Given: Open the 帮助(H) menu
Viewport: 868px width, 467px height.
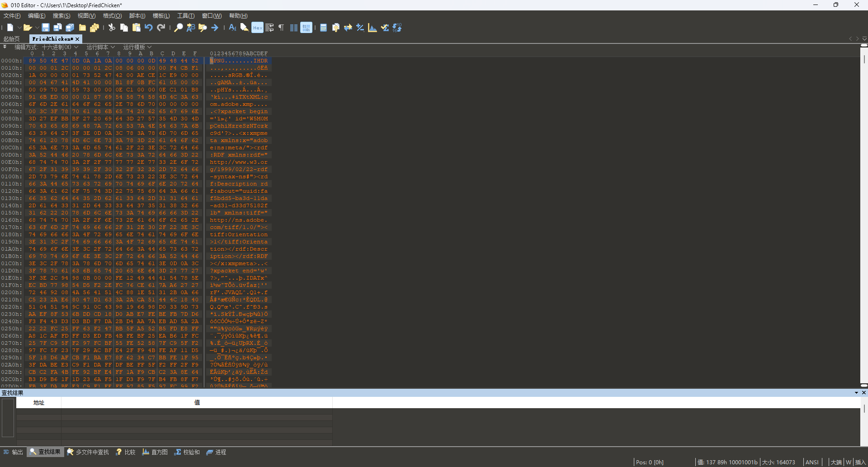Looking at the screenshot, I should pos(238,16).
